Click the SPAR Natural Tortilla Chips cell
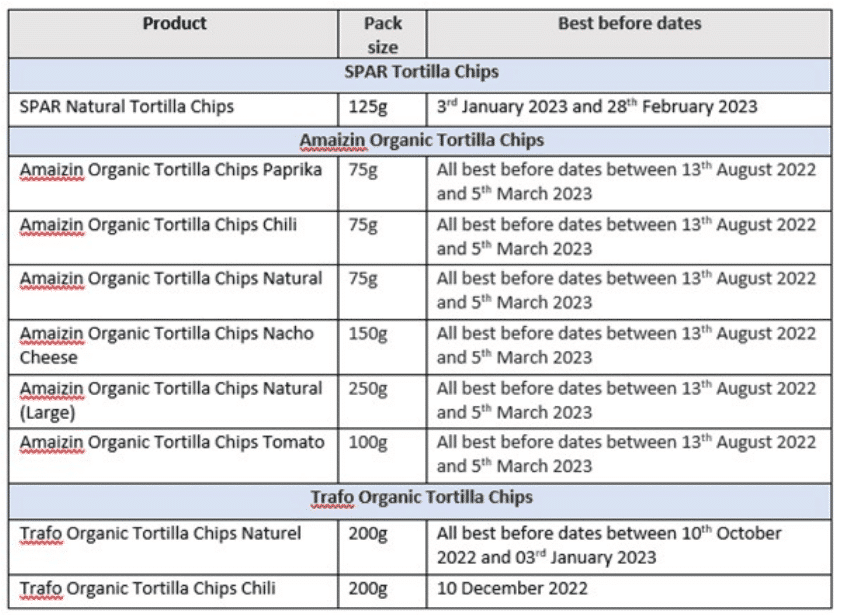846x615 pixels. pos(174,110)
